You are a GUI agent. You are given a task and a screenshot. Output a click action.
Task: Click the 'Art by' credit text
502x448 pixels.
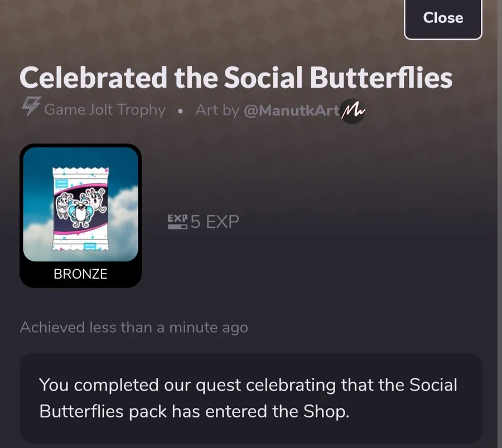click(x=217, y=110)
